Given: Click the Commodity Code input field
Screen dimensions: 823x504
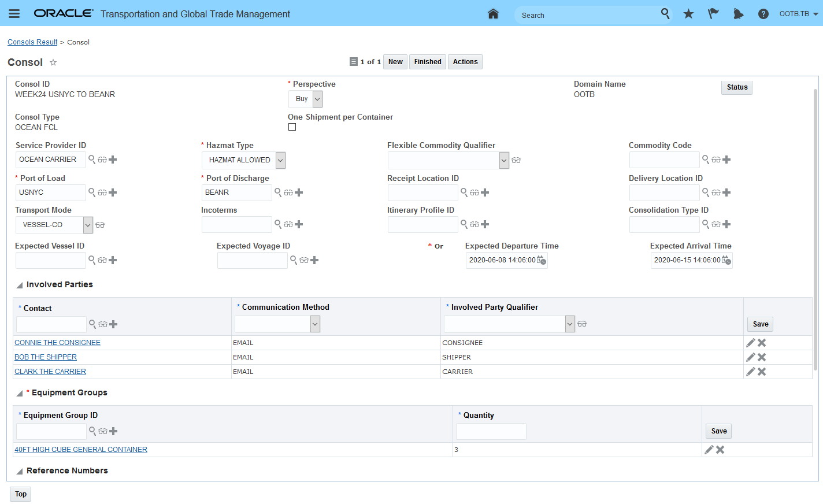Looking at the screenshot, I should 665,160.
